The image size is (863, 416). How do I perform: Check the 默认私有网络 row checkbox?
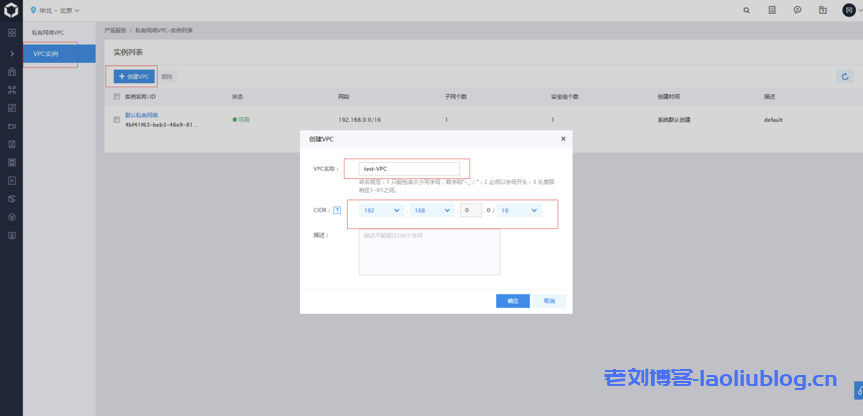click(116, 119)
